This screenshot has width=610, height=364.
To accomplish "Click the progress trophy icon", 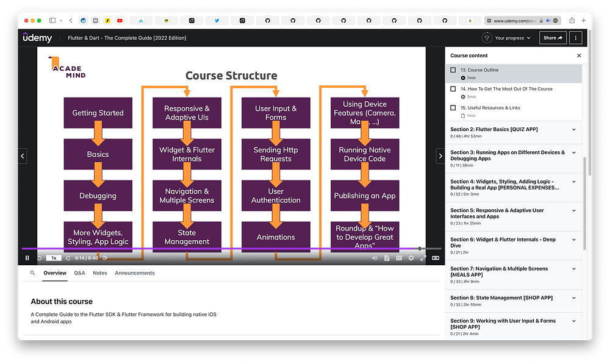I will click(487, 38).
